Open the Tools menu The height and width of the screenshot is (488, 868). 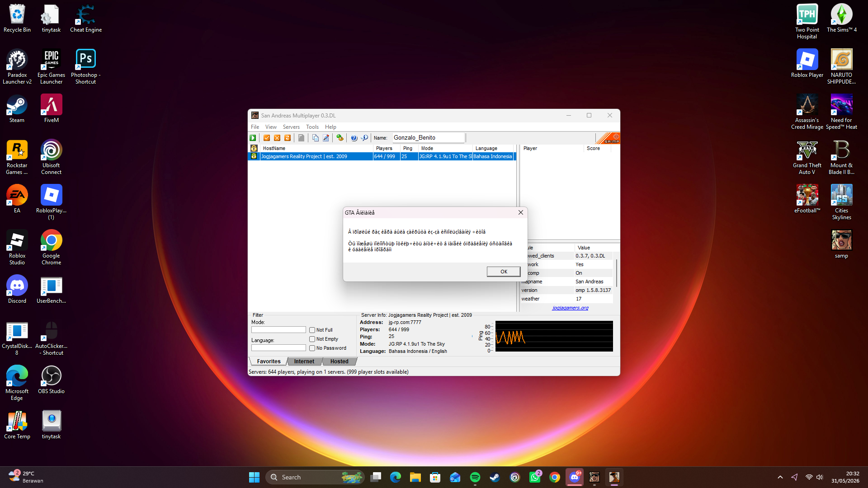tap(312, 127)
